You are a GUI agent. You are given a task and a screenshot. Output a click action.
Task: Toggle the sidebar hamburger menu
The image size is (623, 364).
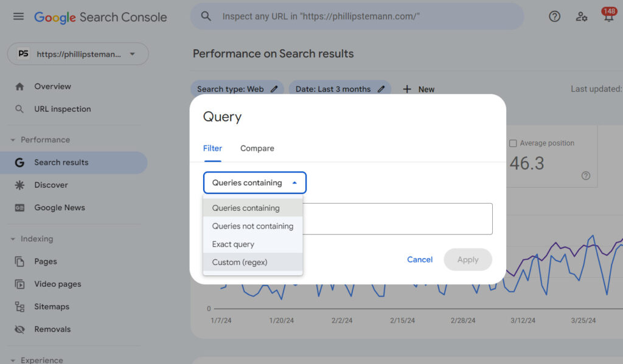18,16
